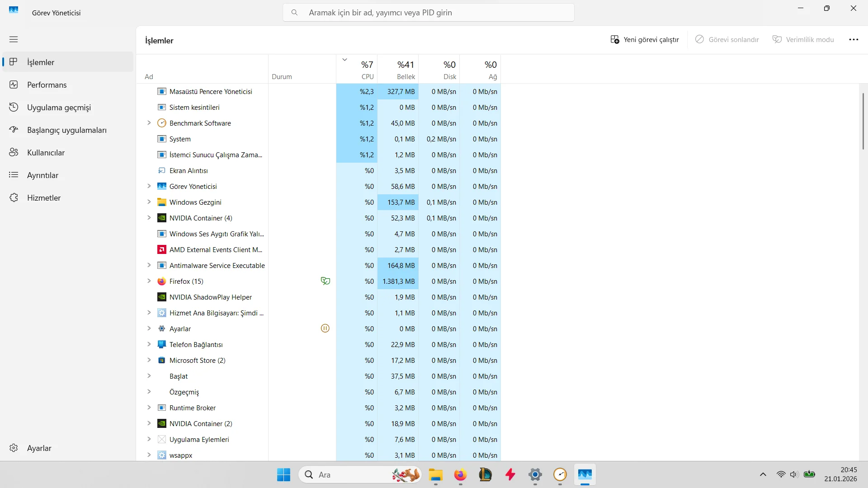Image resolution: width=868 pixels, height=488 pixels.
Task: Open the Kullanıcılar users icon
Action: 14,152
